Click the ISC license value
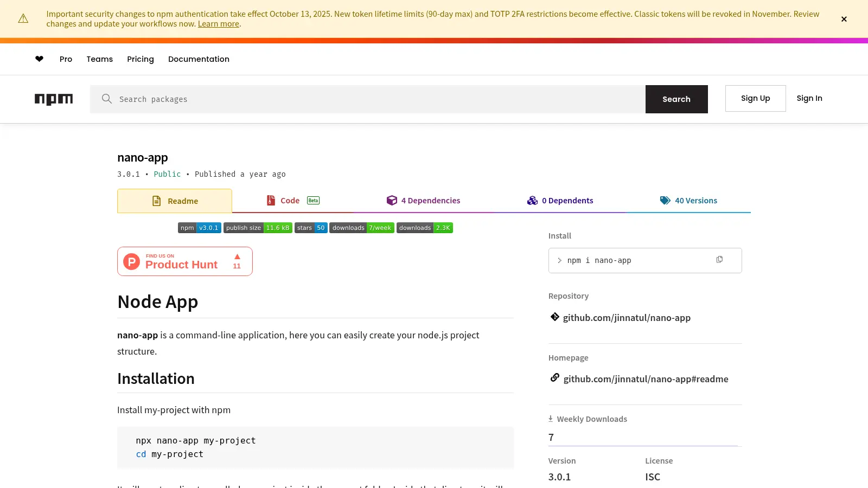868x488 pixels. click(653, 477)
